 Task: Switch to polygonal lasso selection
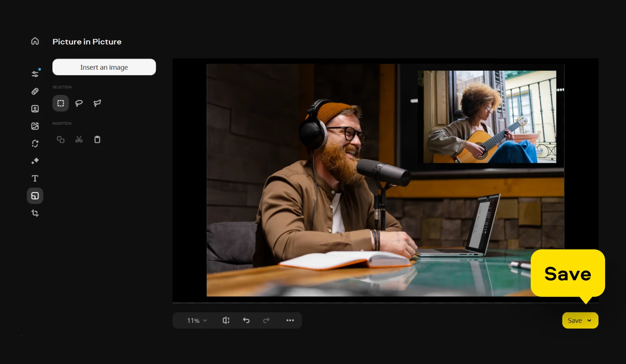(97, 103)
